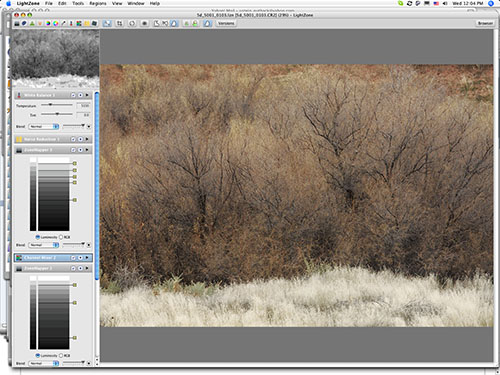Open Blend dropdown under the first ZoneMapper
This screenshot has height=375, width=500.
(x=44, y=245)
